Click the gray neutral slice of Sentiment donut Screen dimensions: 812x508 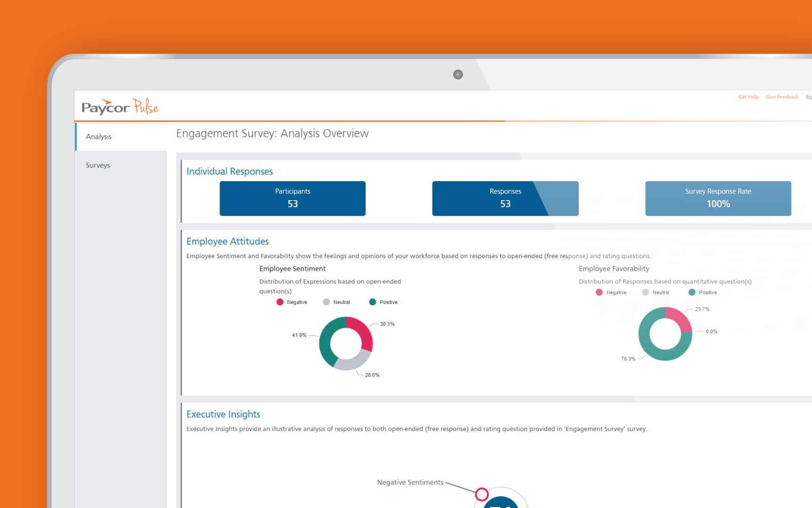pos(351,363)
